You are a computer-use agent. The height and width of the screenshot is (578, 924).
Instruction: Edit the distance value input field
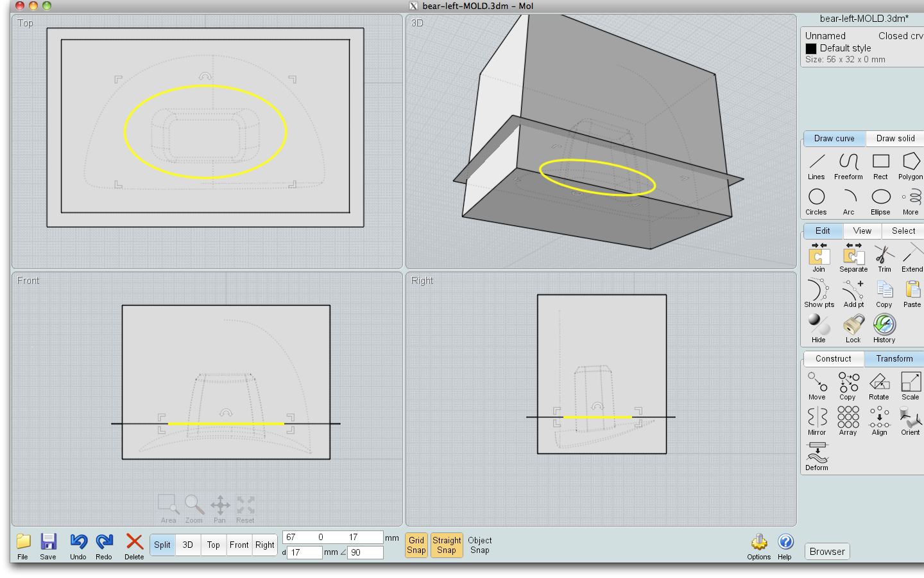(304, 552)
